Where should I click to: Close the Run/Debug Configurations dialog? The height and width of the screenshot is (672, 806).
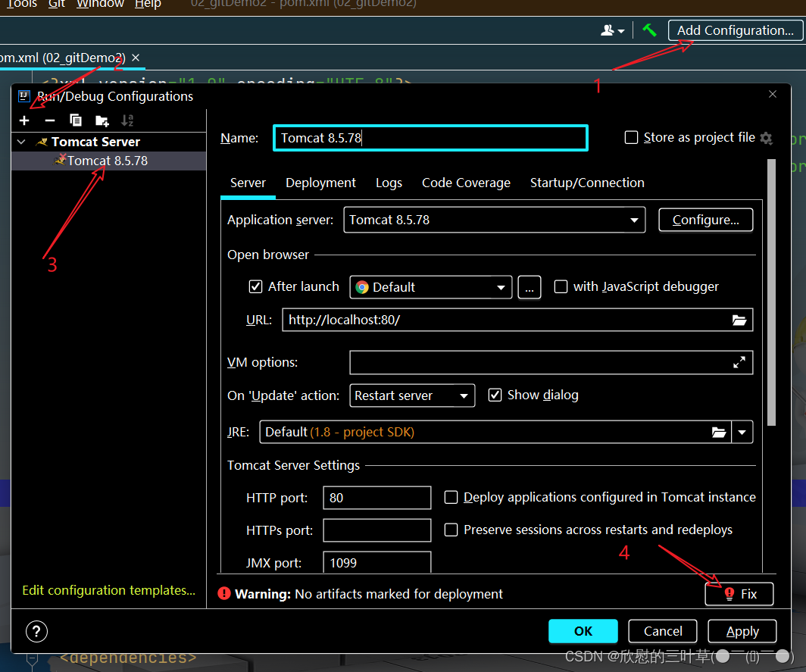tap(772, 94)
